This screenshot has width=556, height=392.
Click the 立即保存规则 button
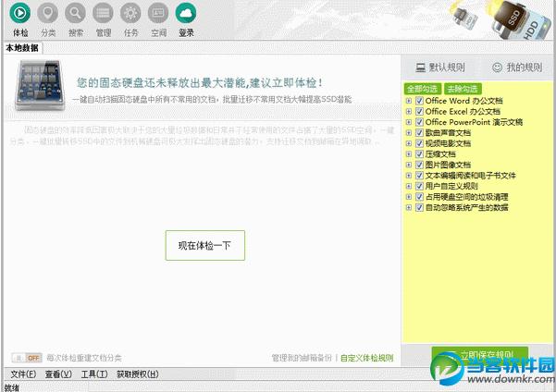point(480,354)
